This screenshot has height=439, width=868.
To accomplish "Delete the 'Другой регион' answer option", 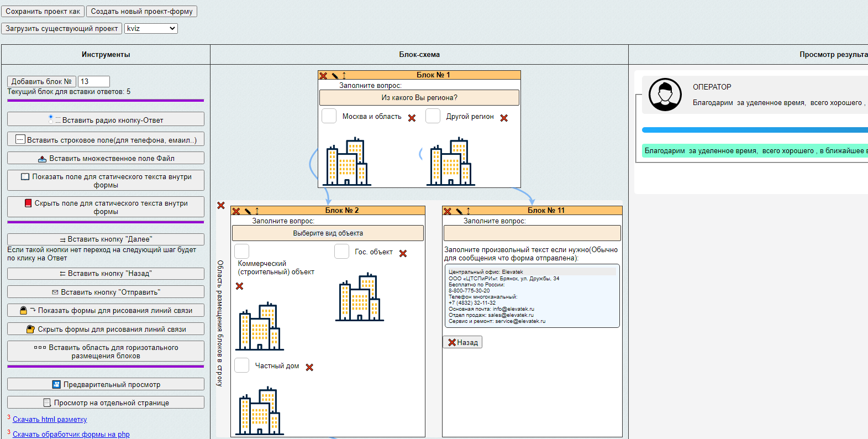I will click(x=504, y=118).
